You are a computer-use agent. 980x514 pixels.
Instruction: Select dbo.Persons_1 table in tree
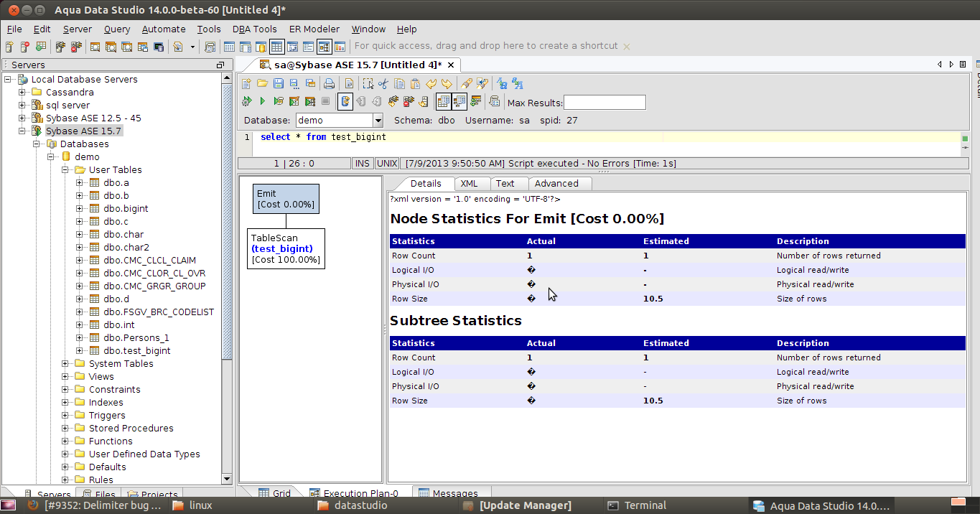point(136,337)
